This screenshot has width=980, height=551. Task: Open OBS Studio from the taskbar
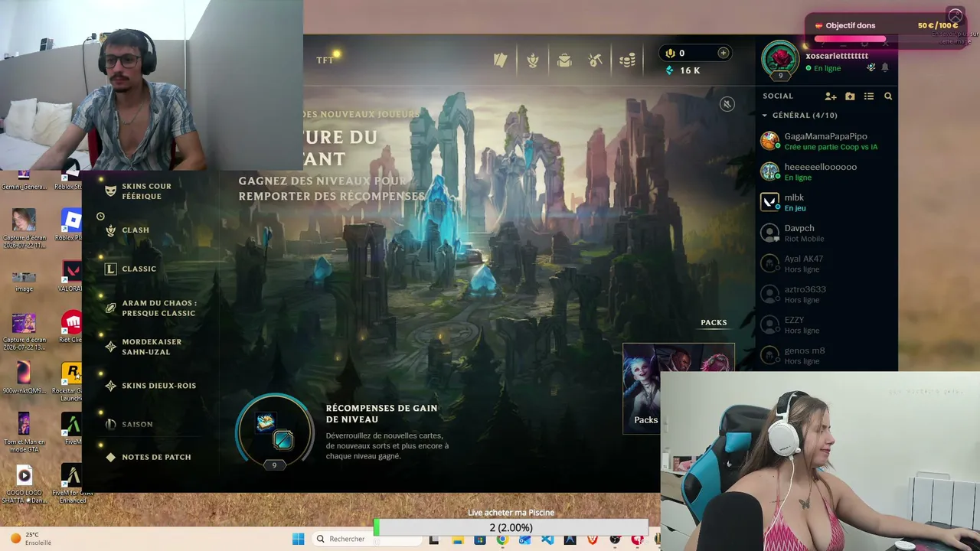point(615,540)
